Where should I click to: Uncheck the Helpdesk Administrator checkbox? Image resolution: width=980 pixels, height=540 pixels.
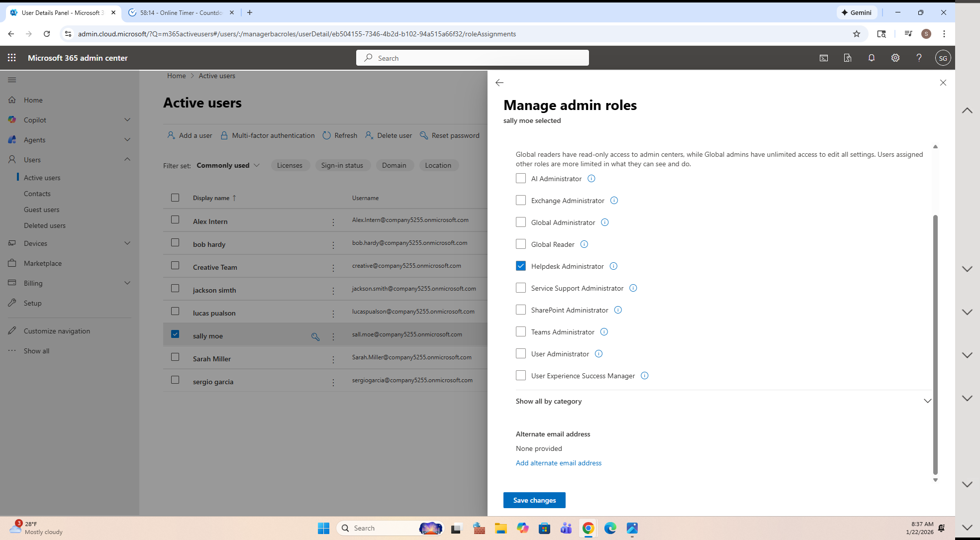(x=521, y=266)
